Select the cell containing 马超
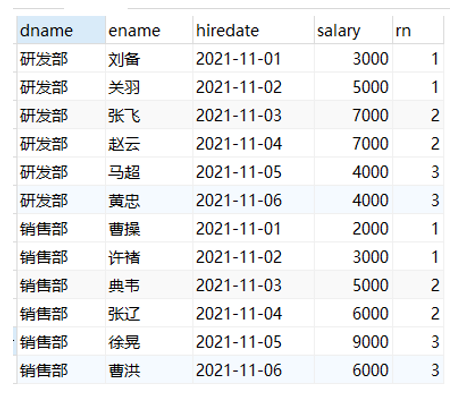 [149, 172]
